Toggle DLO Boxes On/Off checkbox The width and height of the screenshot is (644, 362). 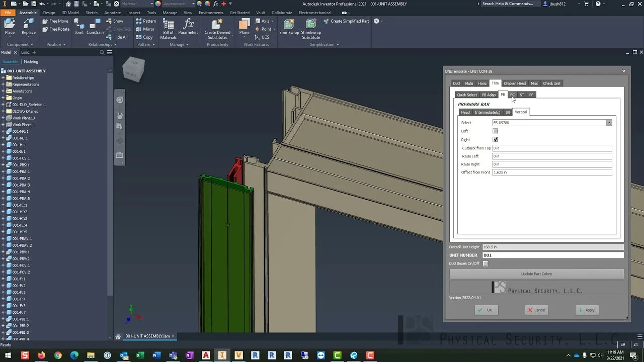[485, 263]
